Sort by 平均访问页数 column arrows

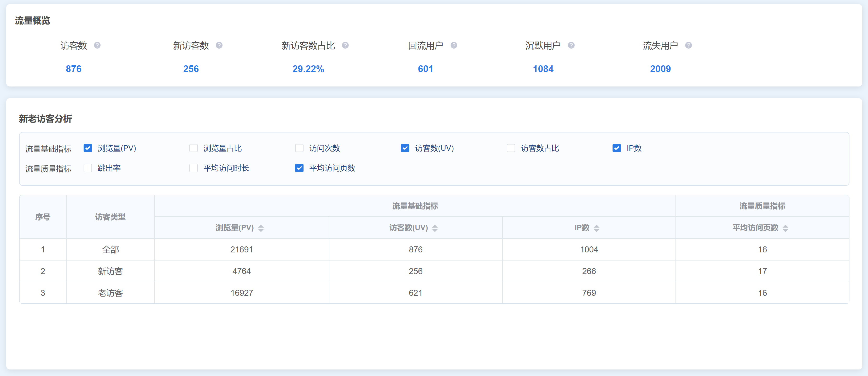point(785,228)
